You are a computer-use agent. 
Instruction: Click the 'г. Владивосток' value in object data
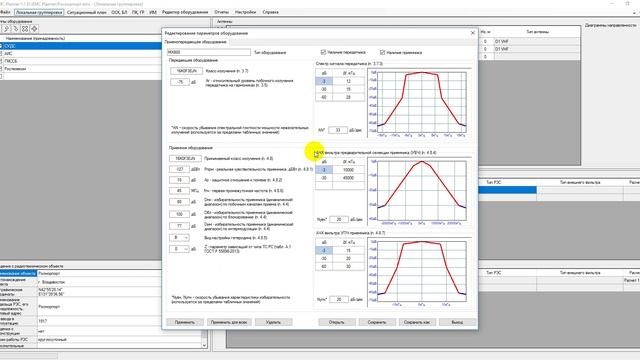click(119, 282)
